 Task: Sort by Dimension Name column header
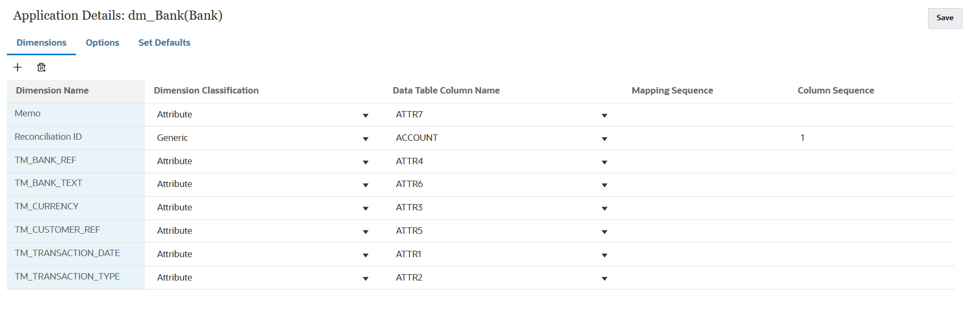pos(53,90)
